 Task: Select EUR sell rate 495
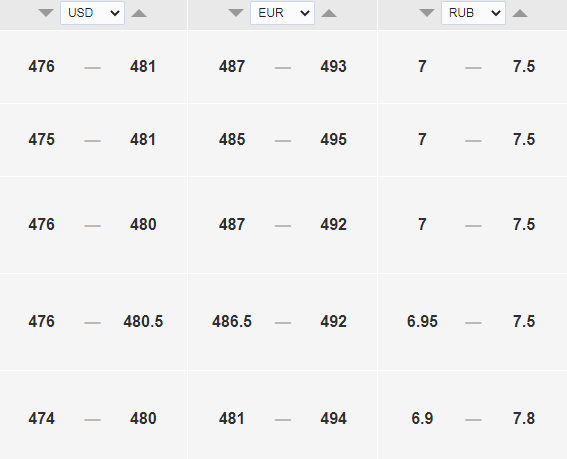pos(333,140)
